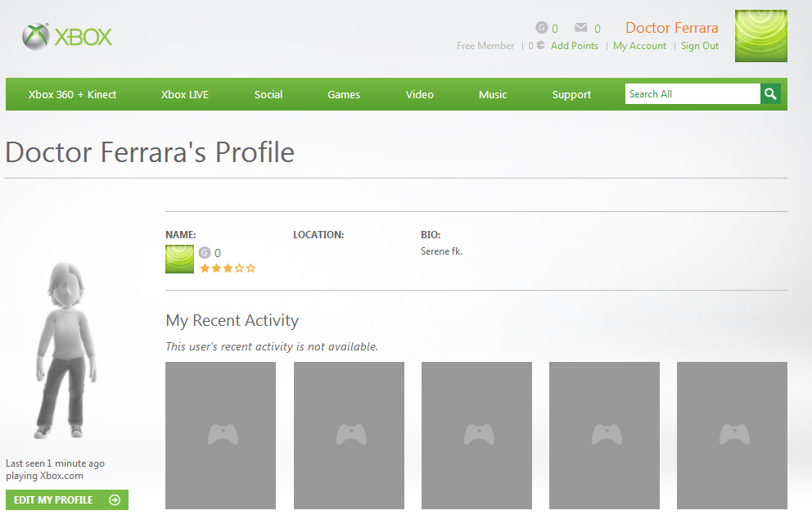Image resolution: width=812 pixels, height=515 pixels.
Task: Open the Xbox 360 + Kinect menu
Action: 73,94
